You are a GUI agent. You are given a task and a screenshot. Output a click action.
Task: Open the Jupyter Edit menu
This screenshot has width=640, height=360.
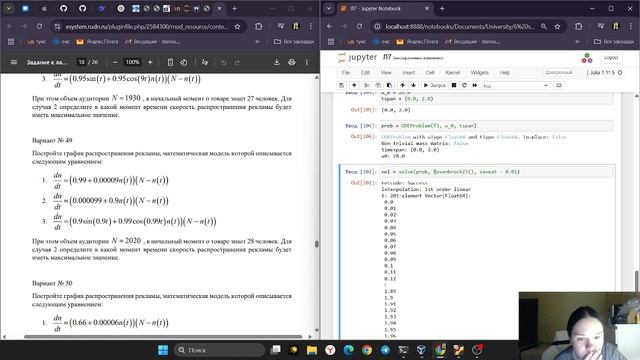365,73
